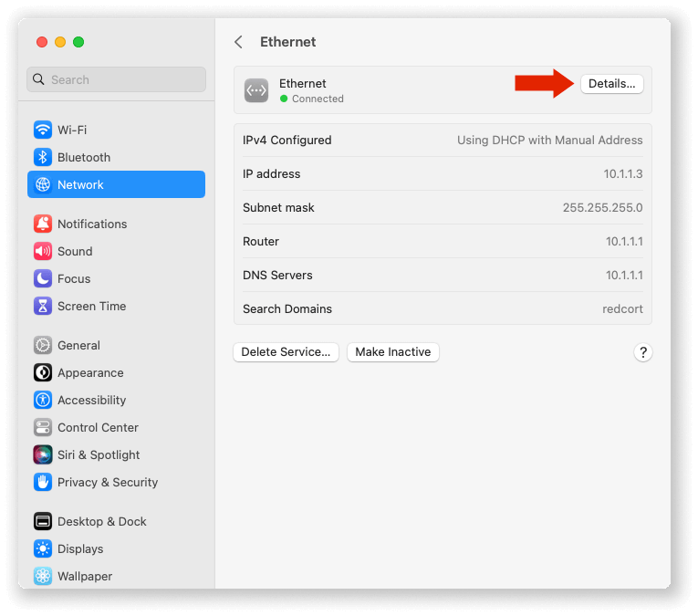Image resolution: width=698 pixels, height=616 pixels.
Task: Click the Desktop & Dock icon
Action: click(43, 521)
